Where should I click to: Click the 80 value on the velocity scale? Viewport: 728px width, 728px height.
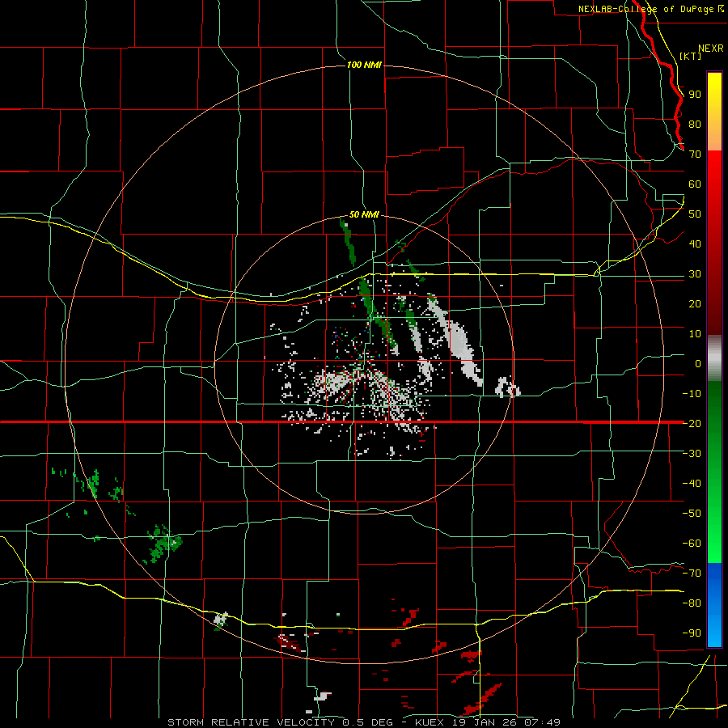[x=695, y=125]
